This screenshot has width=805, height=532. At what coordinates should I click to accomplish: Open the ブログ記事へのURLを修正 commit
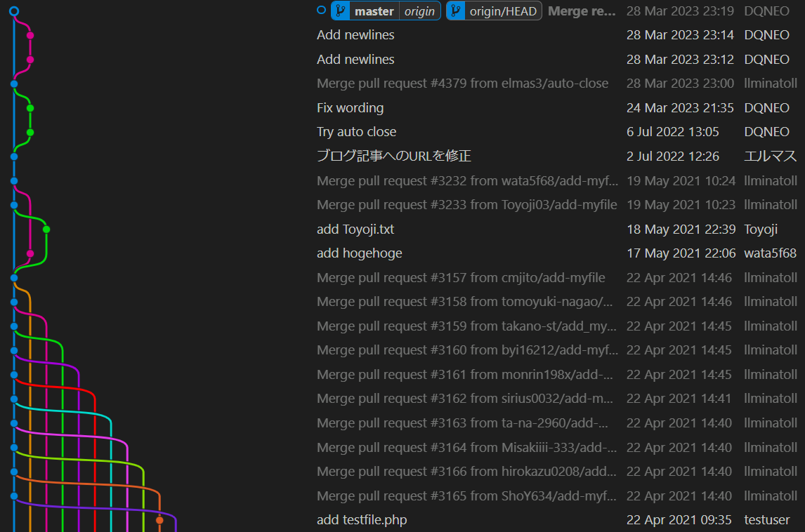(394, 156)
